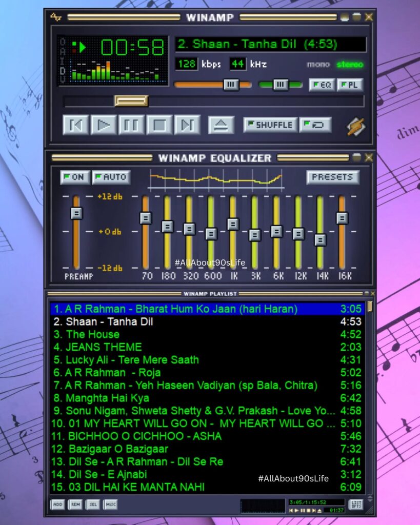The height and width of the screenshot is (525, 420).
Task: Toggle the PL playlist window button
Action: coord(350,85)
